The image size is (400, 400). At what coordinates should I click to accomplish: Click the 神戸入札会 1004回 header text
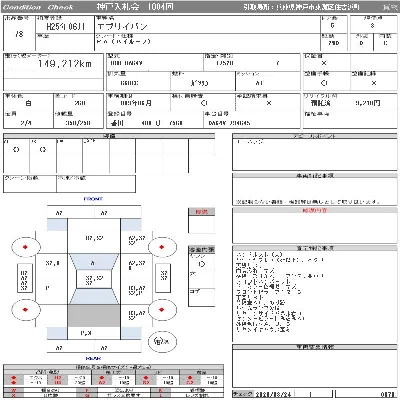135,7
